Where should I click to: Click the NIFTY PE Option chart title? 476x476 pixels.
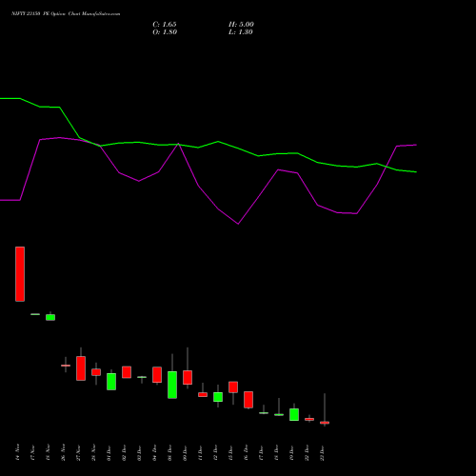click(x=66, y=14)
